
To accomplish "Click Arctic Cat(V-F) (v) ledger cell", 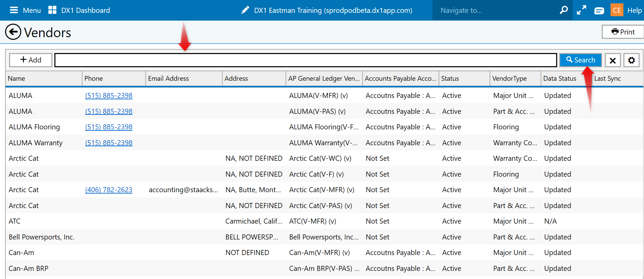I will (x=317, y=174).
